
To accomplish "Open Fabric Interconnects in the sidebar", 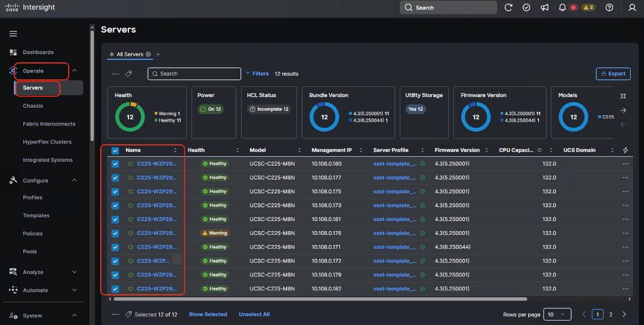I will (49, 124).
